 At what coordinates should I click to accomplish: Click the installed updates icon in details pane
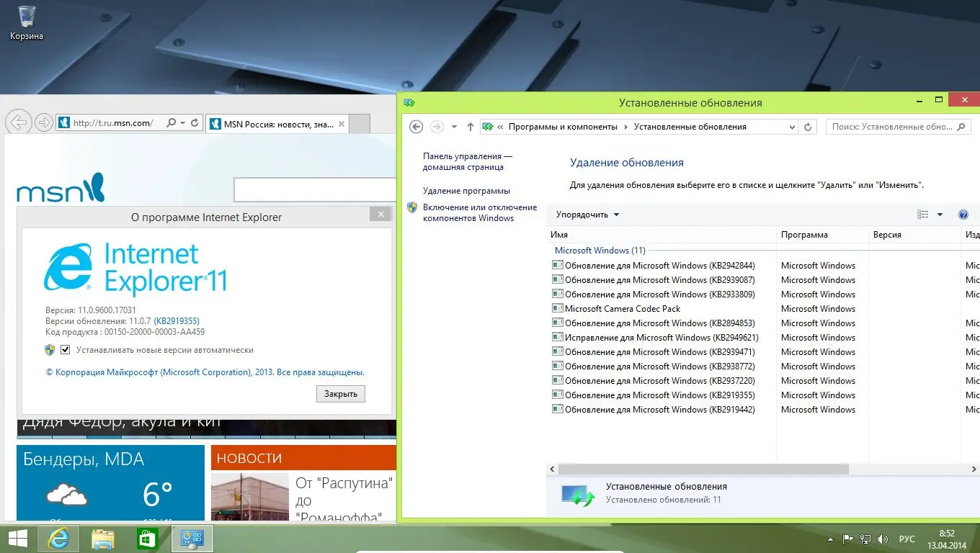[578, 494]
